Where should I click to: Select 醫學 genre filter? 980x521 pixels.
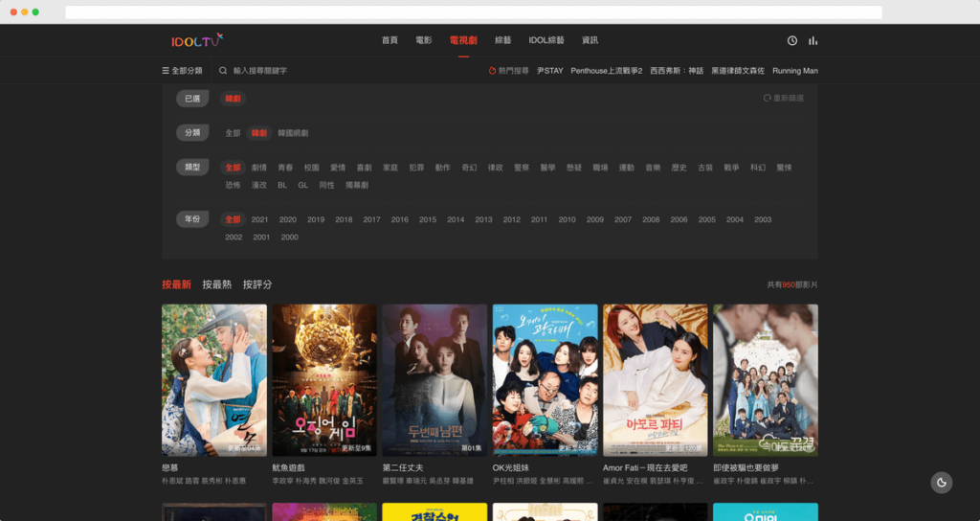click(x=548, y=168)
